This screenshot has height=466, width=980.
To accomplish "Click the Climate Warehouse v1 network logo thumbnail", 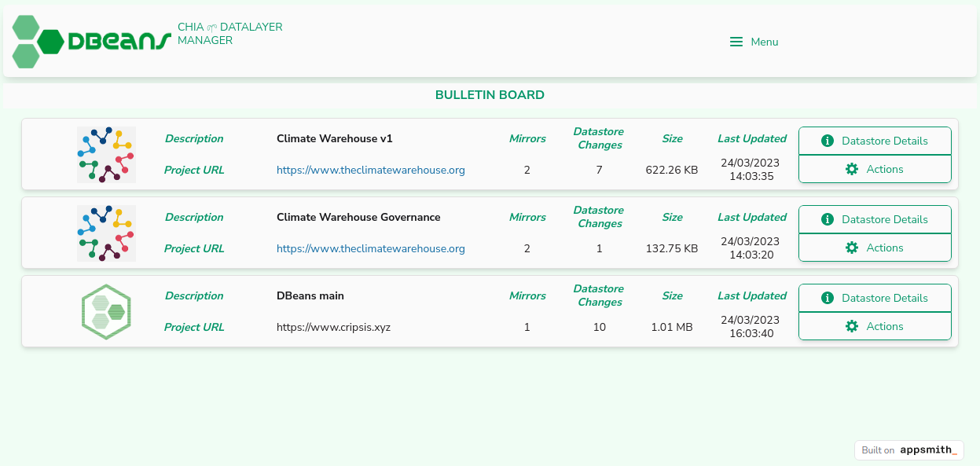I will 106,155.
